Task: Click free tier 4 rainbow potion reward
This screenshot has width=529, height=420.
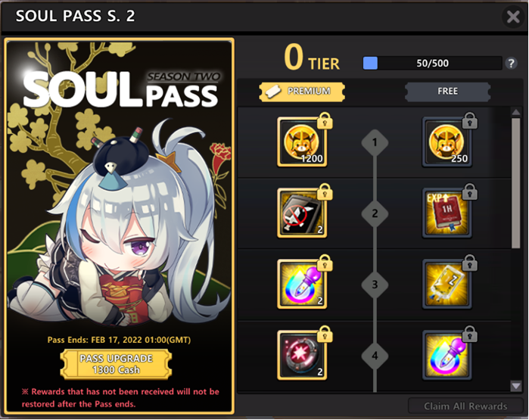Action: tap(447, 356)
